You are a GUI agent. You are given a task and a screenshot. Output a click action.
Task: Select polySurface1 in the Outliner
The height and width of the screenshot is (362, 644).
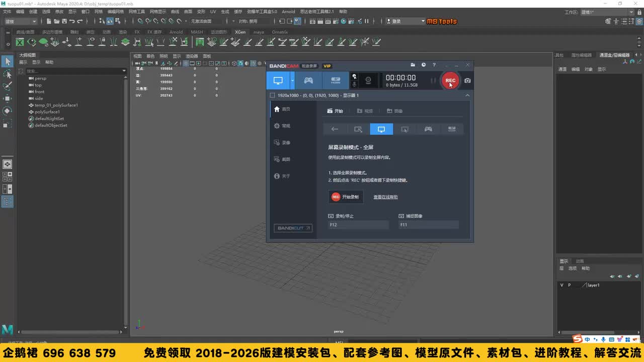[47, 112]
